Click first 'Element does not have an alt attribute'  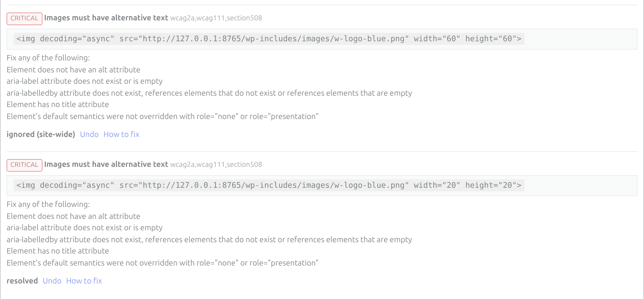click(x=73, y=70)
